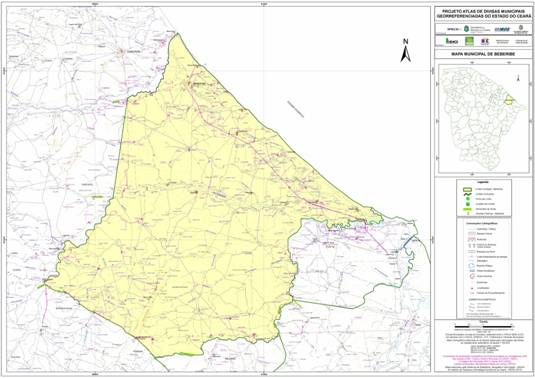This screenshot has height=378, width=535.
Task: Click the small north arrow in inset map
Action: point(518,78)
